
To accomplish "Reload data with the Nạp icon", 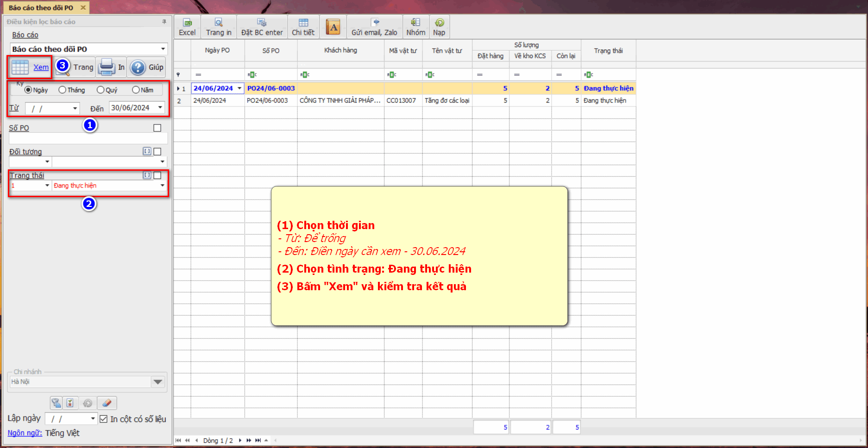I will pos(439,27).
